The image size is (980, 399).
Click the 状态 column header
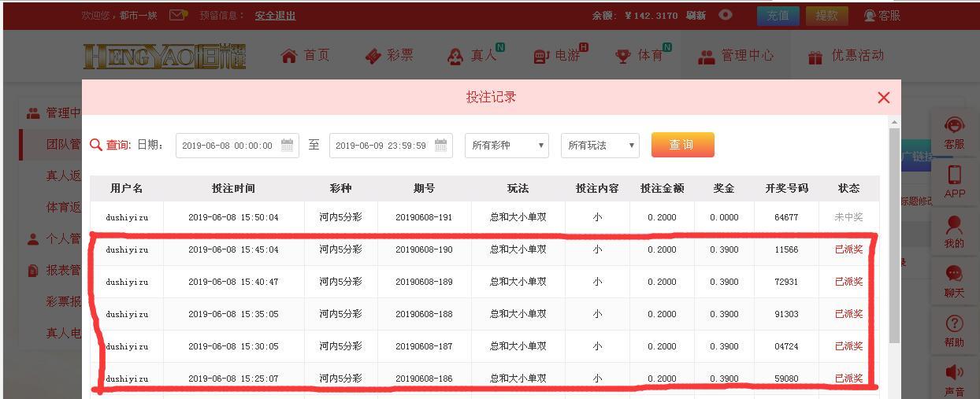point(849,189)
